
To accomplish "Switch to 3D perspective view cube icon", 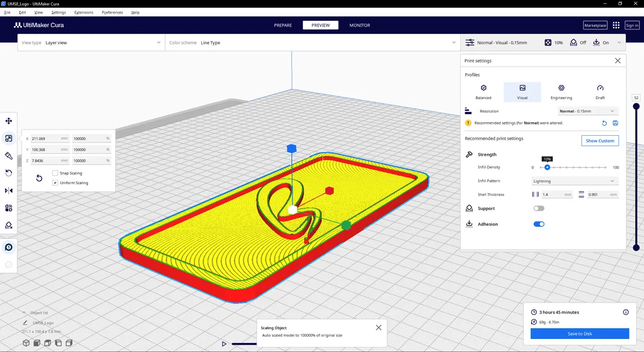I will [x=26, y=343].
